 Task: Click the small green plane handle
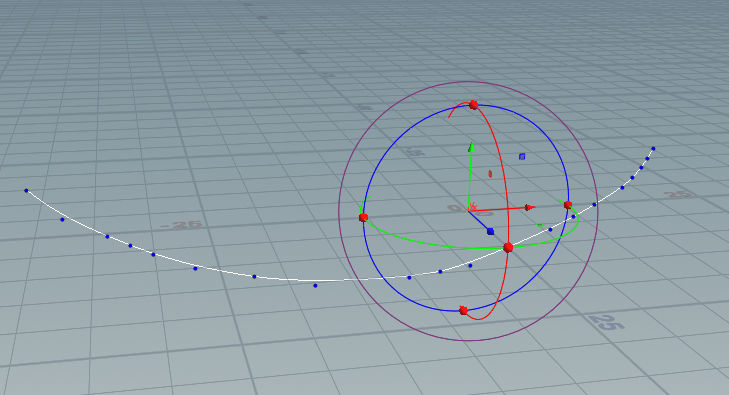(x=540, y=225)
